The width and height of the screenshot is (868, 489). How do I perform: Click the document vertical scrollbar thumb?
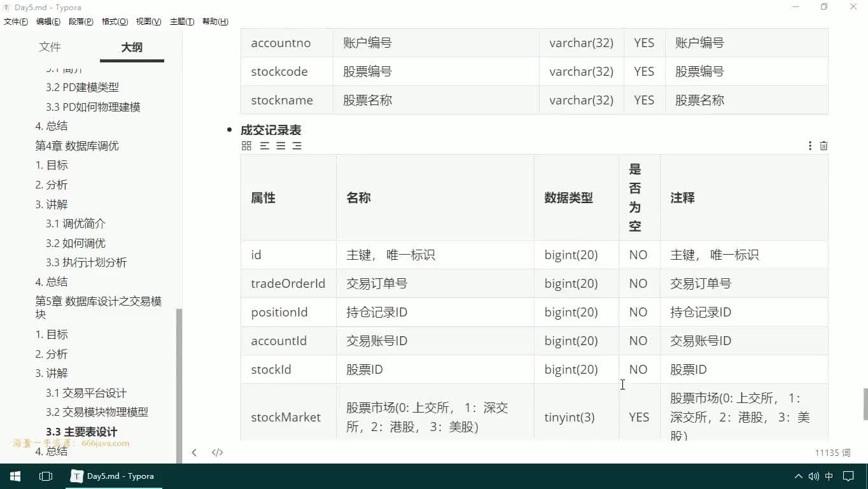(x=865, y=404)
